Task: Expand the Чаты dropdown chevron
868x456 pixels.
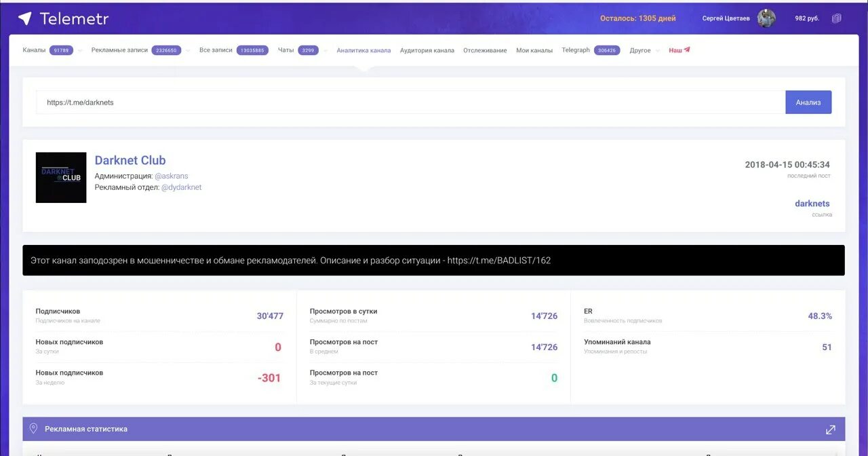Action: (x=325, y=51)
